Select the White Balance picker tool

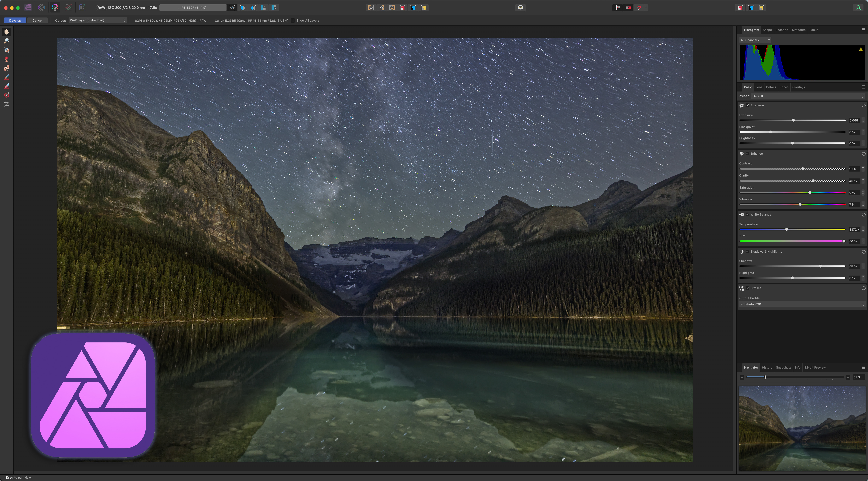coord(6,50)
